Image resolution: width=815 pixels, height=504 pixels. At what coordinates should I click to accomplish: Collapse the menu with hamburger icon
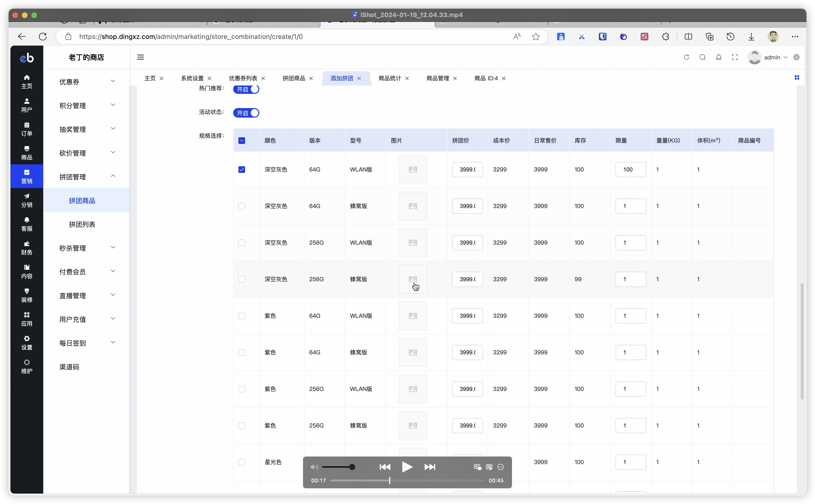[x=141, y=57]
